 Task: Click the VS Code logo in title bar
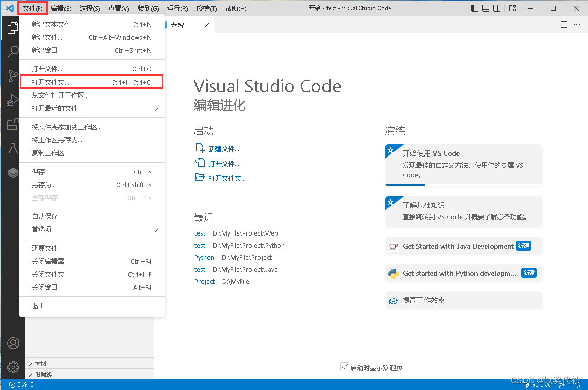point(10,8)
